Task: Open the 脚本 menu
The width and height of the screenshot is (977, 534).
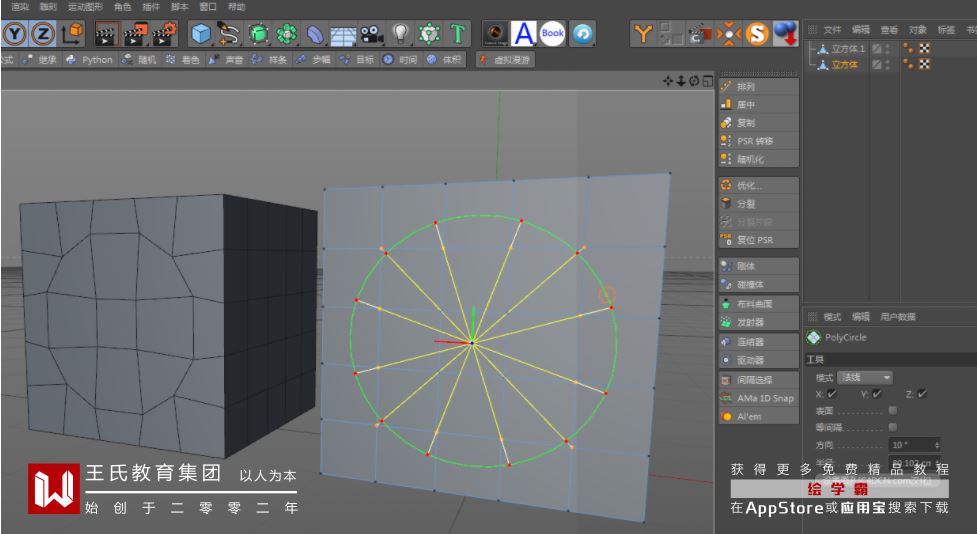Action: 179,7
